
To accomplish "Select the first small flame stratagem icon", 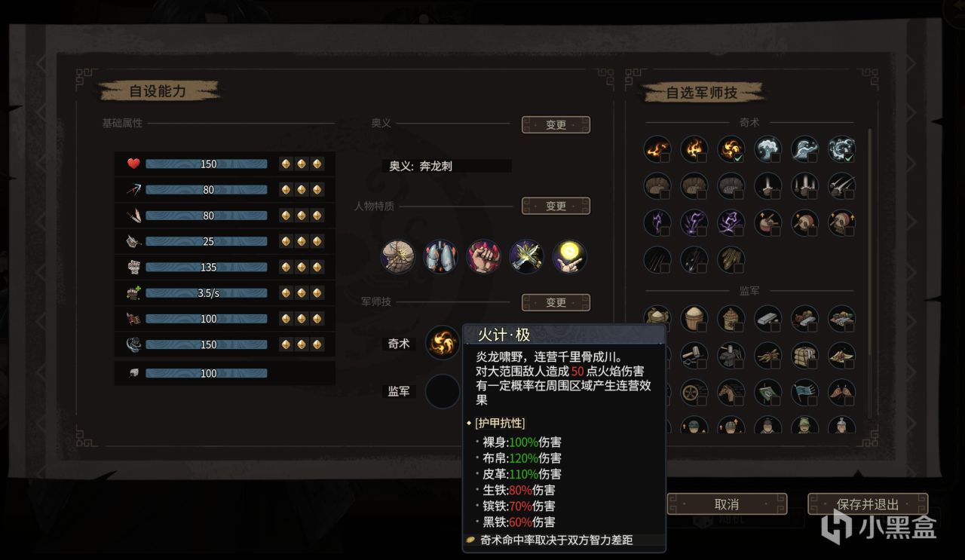I will point(657,148).
